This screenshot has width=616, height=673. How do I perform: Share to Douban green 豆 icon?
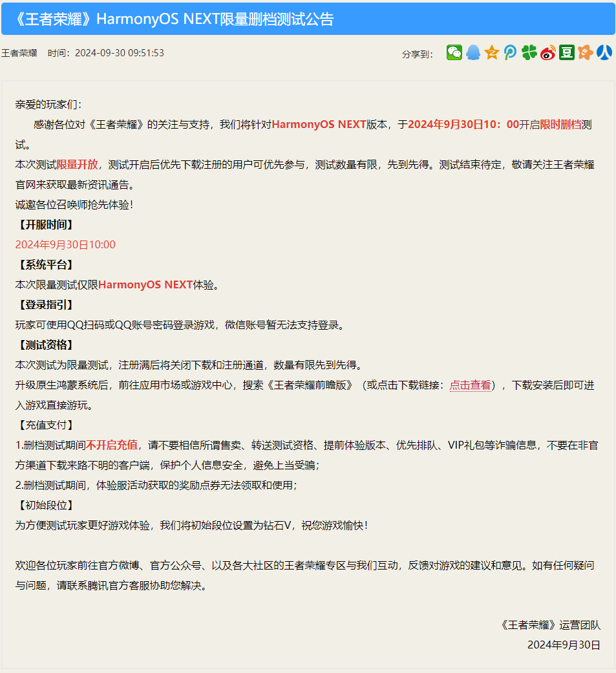(x=567, y=53)
